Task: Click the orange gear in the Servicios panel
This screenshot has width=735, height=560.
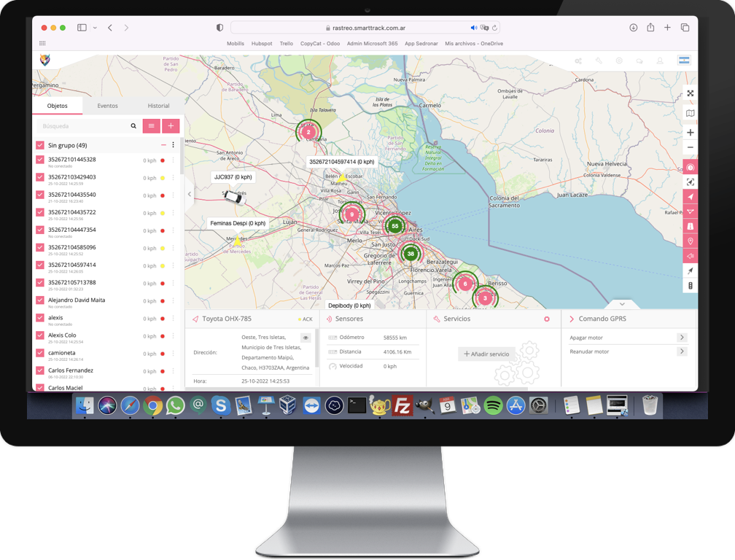Action: click(x=546, y=319)
